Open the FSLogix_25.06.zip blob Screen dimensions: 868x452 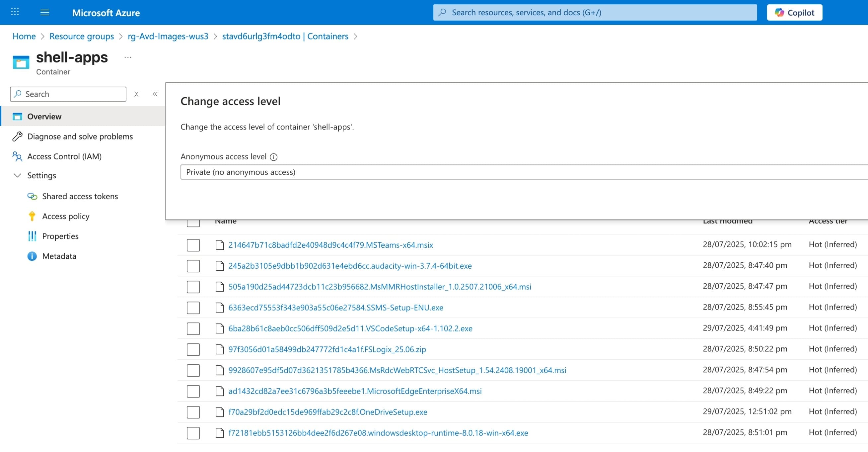[327, 349]
